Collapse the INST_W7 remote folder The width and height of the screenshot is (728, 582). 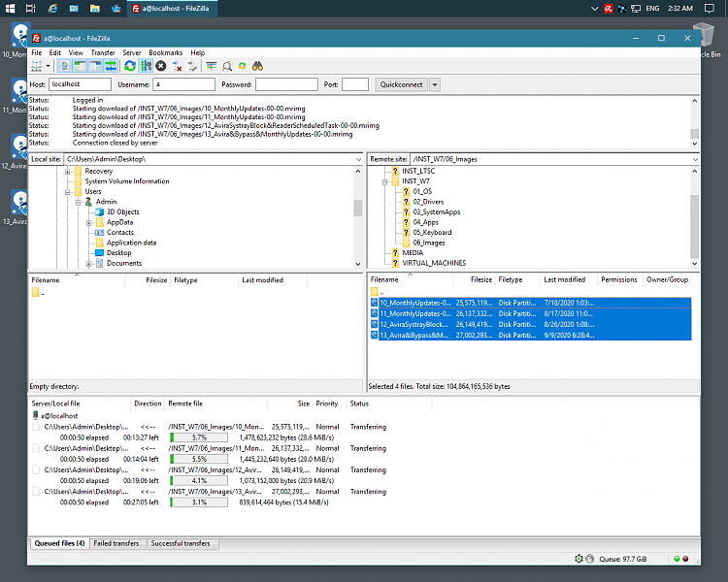[385, 182]
